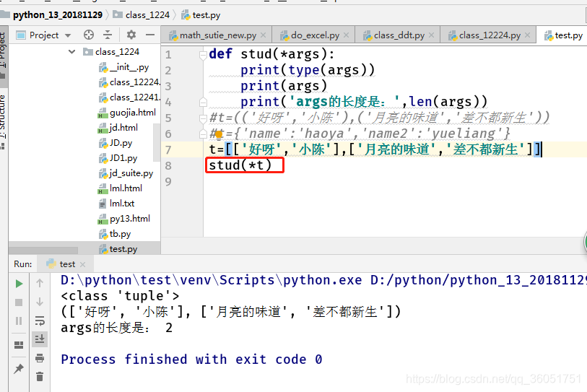Screen dimensions: 587x392
Task: Open the Project view dropdown arrow
Action: pyautogui.click(x=68, y=35)
